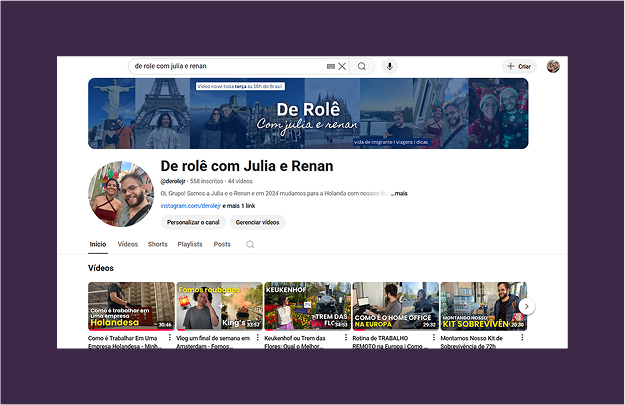Click the Vídeos section heading
Viewport: 625px width, 405px height.
[x=101, y=268]
